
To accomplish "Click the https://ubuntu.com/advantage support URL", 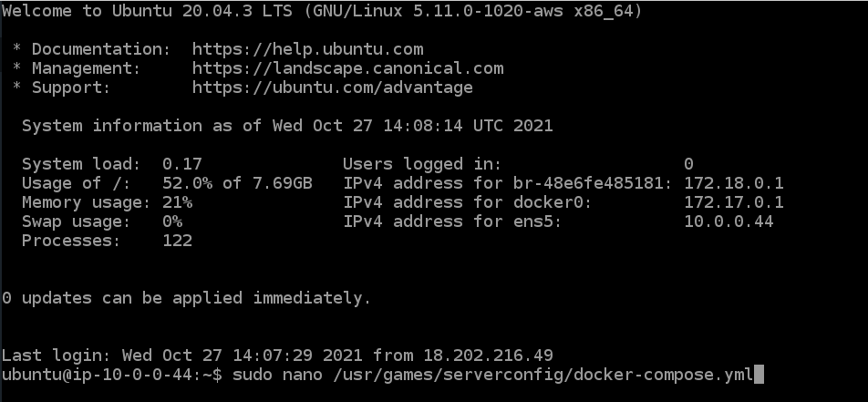I will pyautogui.click(x=333, y=88).
